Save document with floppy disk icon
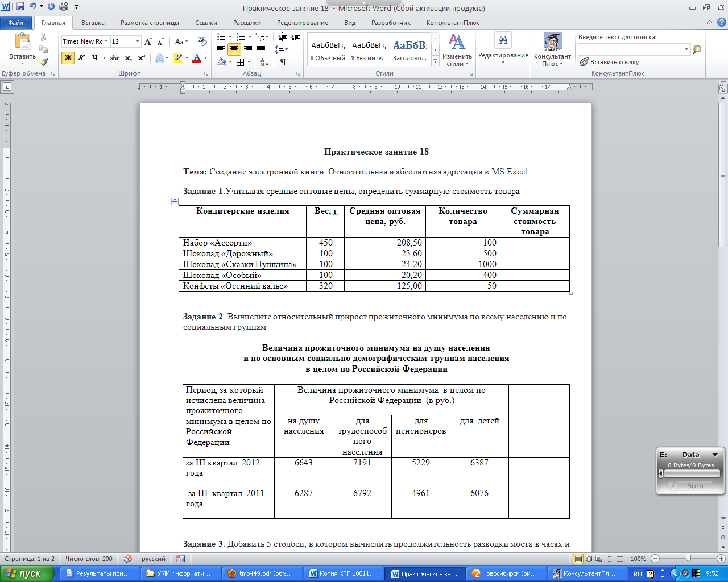 point(20,7)
